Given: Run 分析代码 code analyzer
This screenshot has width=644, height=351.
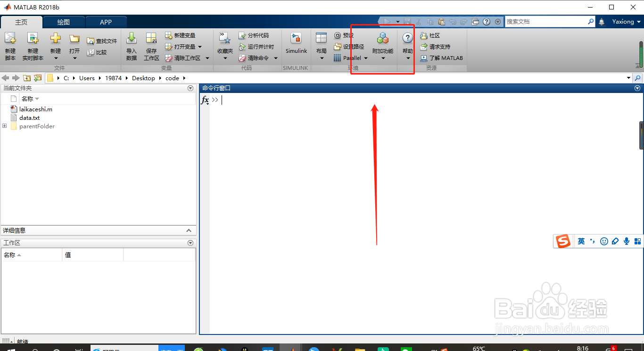Looking at the screenshot, I should pyautogui.click(x=254, y=35).
